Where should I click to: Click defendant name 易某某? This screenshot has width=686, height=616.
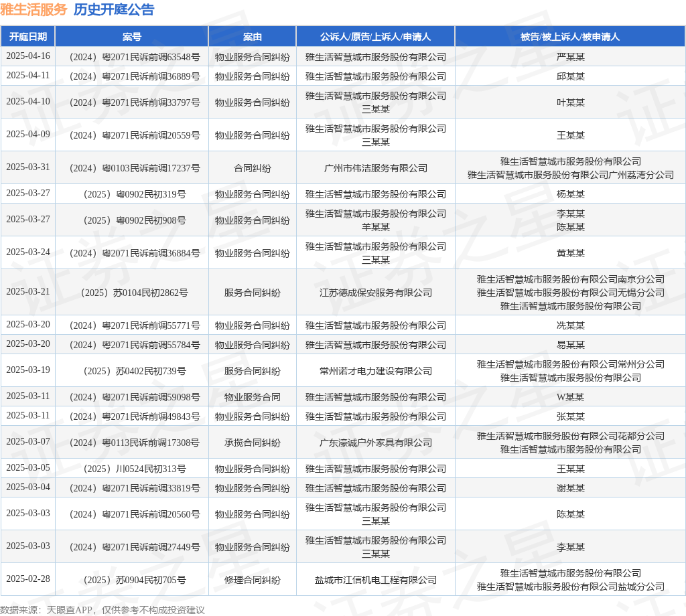point(571,345)
